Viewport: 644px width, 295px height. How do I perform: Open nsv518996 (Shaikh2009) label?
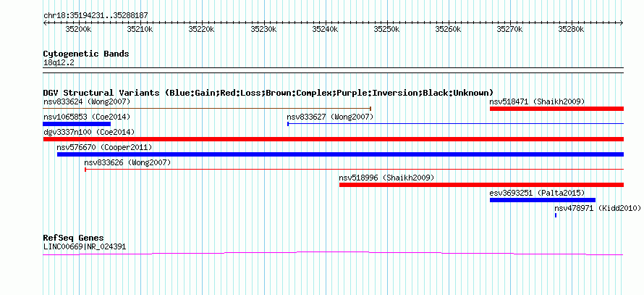pos(386,178)
